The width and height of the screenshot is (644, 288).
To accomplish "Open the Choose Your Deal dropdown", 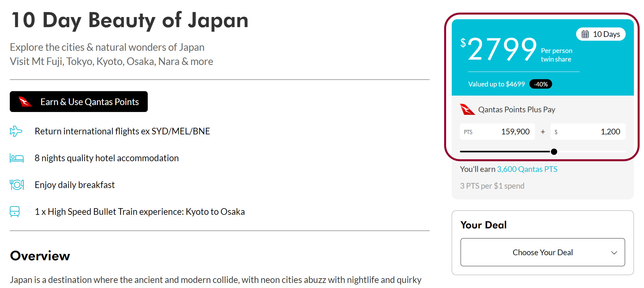I will pos(543,252).
